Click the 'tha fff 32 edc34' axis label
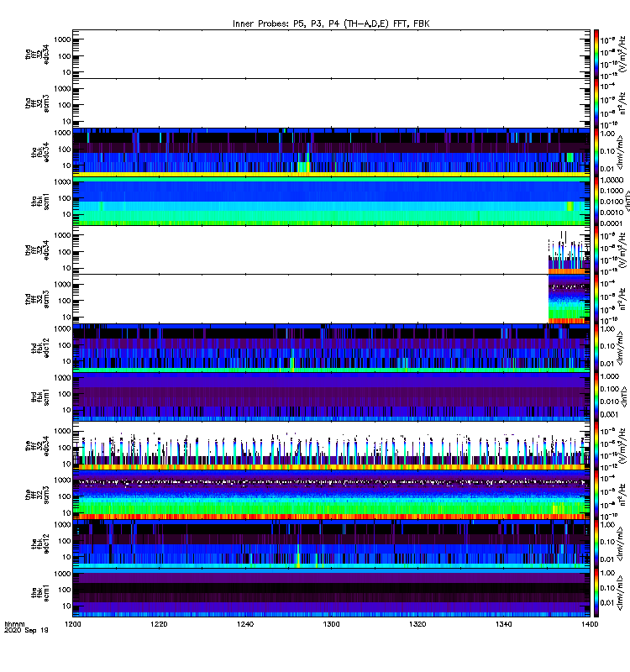Image resolution: width=630 pixels, height=672 pixels. tap(37, 55)
